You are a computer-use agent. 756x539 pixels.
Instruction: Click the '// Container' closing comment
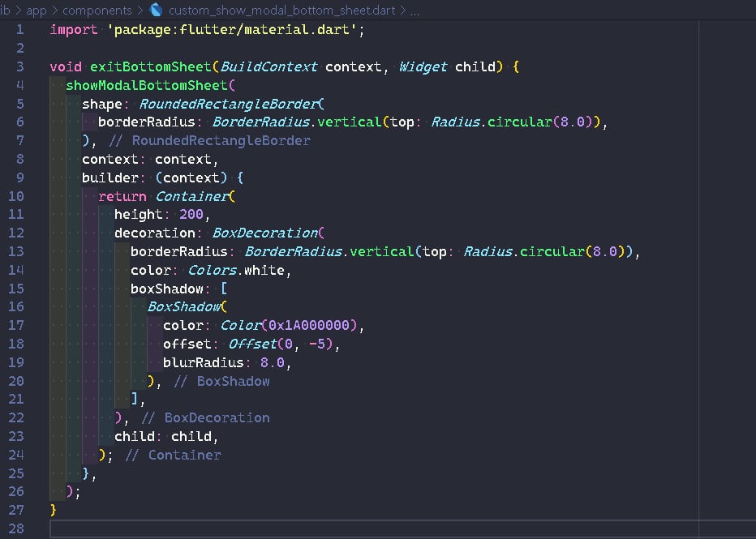point(173,456)
